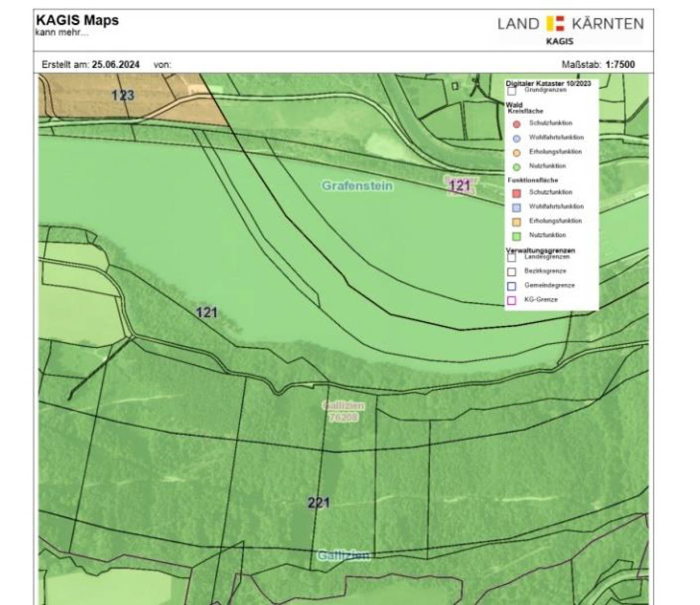The image size is (700, 605).
Task: Click the blue 'Gallizien' label at the bottom of the map
Action: pos(344,555)
